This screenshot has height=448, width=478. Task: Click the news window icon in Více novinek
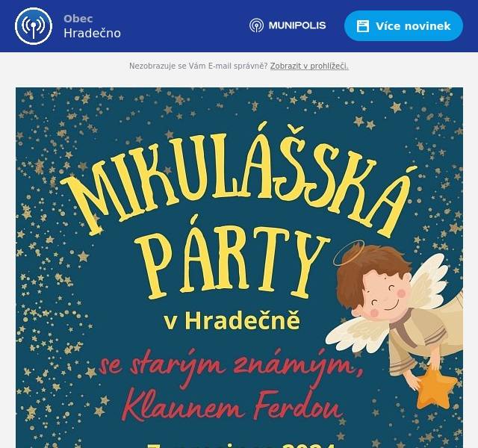pyautogui.click(x=363, y=26)
